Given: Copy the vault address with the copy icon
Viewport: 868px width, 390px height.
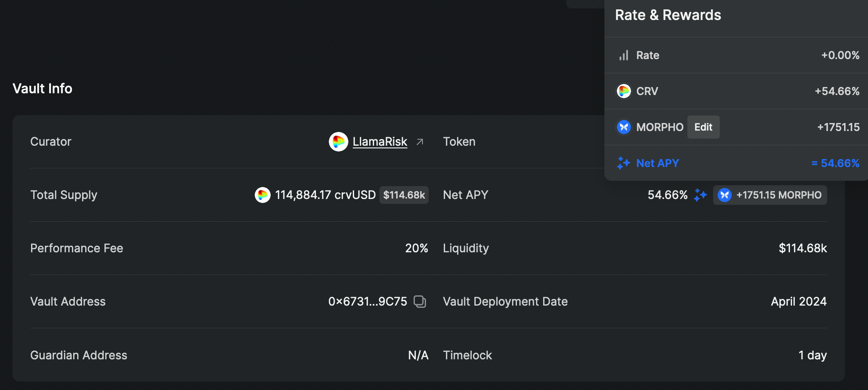Looking at the screenshot, I should pyautogui.click(x=420, y=302).
